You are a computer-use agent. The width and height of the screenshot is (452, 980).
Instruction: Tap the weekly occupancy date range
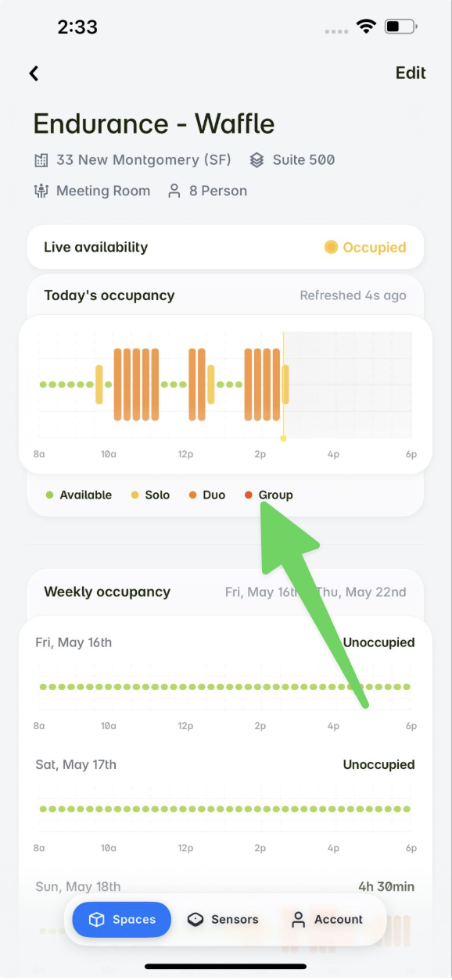click(316, 592)
